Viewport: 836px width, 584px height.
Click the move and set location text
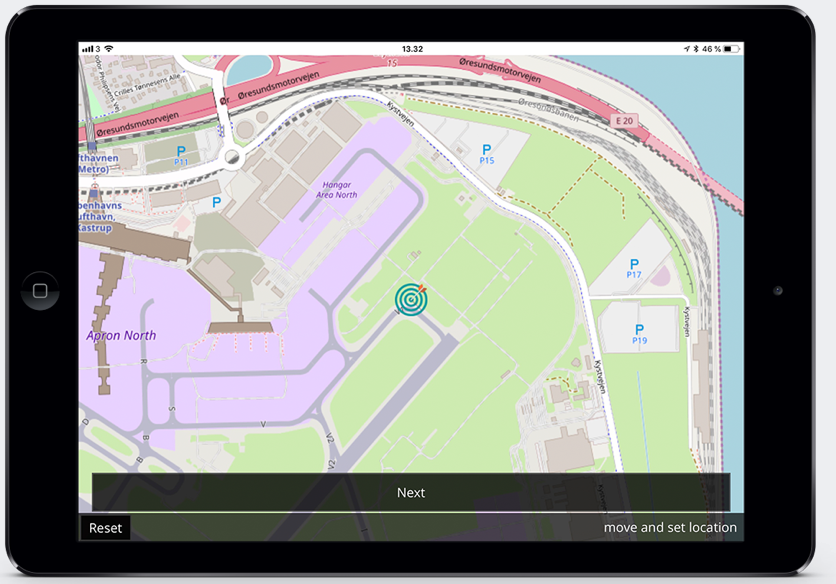pyautogui.click(x=670, y=527)
